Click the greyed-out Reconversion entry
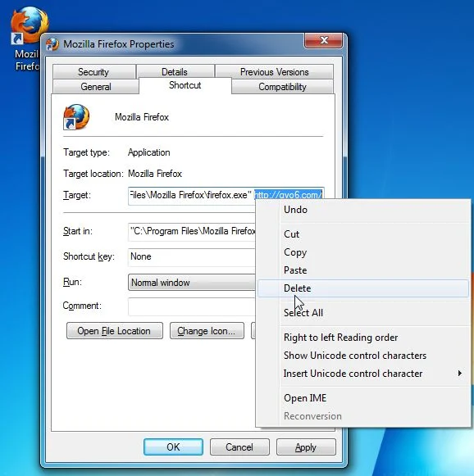Image resolution: width=474 pixels, height=476 pixels. click(363, 416)
